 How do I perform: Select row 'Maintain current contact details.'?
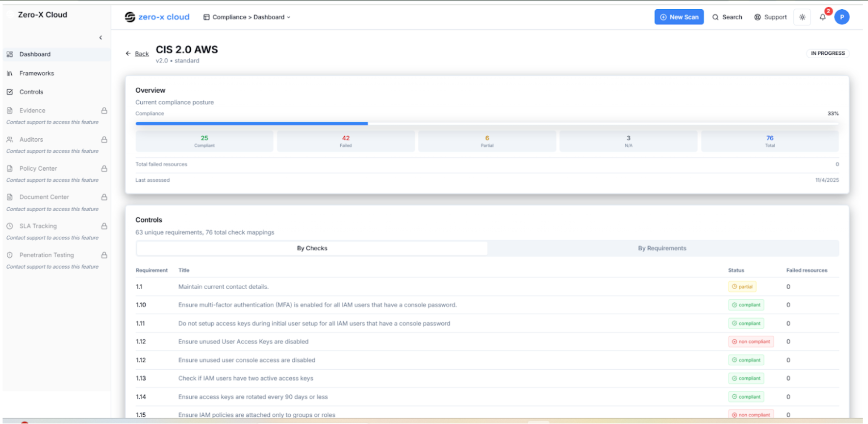487,287
